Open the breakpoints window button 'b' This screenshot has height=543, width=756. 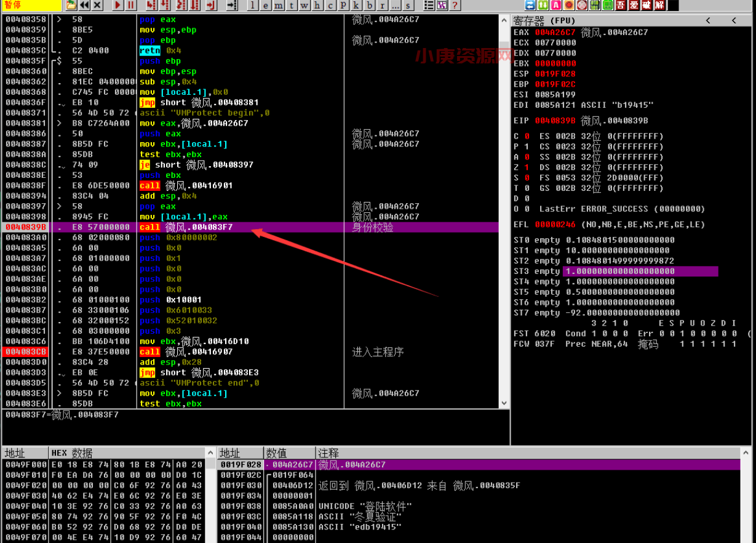(369, 6)
